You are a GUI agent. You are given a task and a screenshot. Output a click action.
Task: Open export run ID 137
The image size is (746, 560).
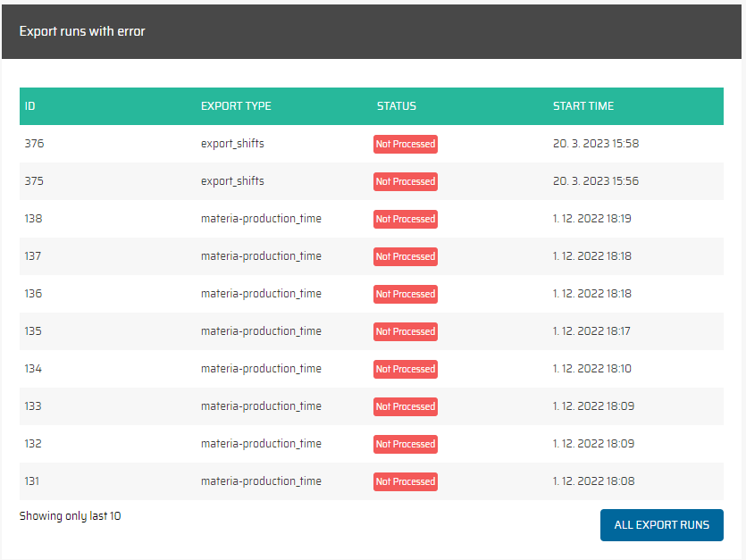tap(34, 256)
